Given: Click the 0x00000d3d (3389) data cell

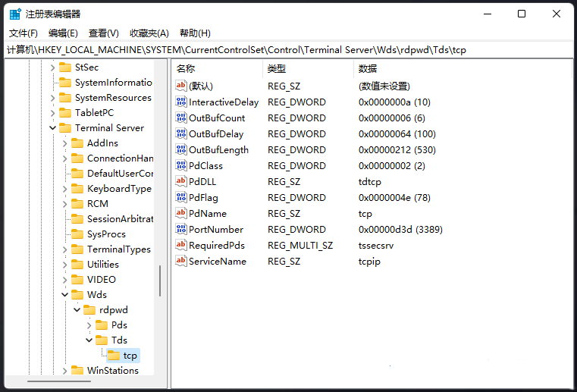Looking at the screenshot, I should 400,229.
